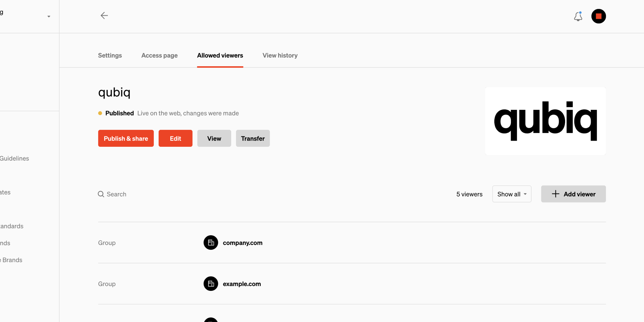Screen dimensions: 644x322
Task: Click the plus icon on Add viewer
Action: coord(555,194)
